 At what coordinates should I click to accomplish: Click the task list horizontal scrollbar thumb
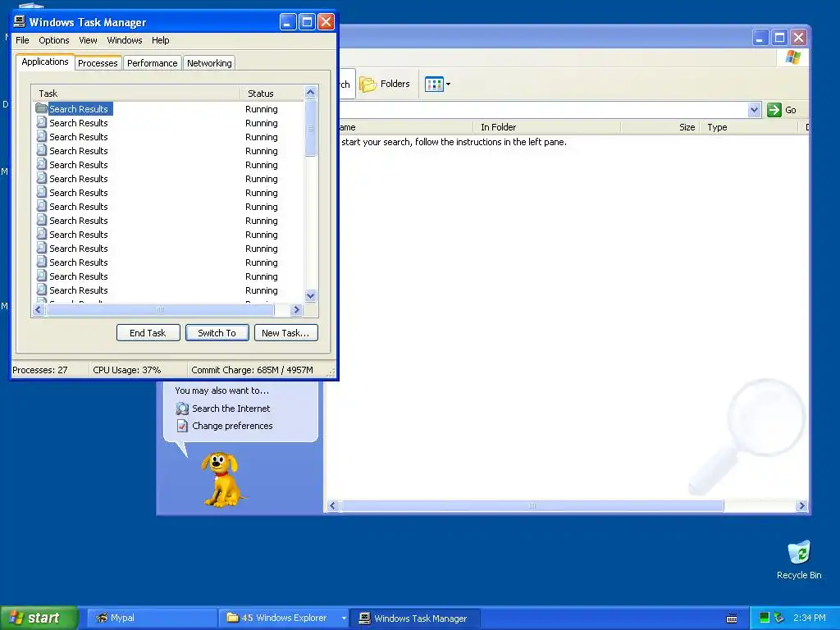pos(160,309)
